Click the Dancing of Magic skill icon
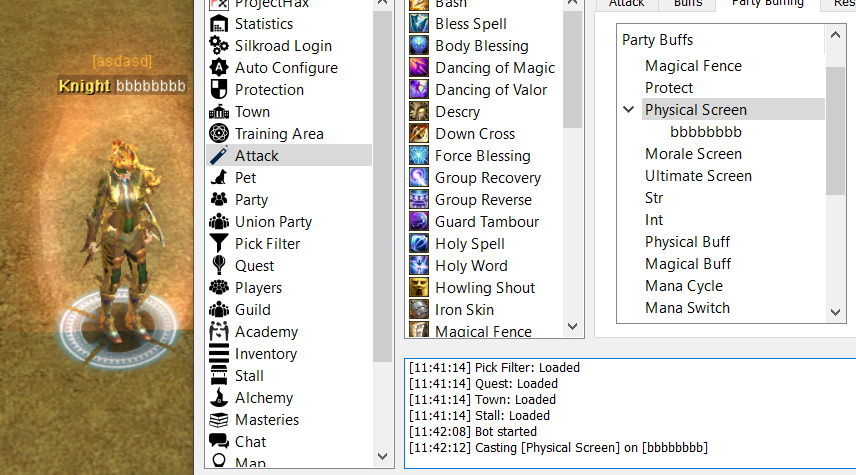This screenshot has height=475, width=856. coord(419,67)
